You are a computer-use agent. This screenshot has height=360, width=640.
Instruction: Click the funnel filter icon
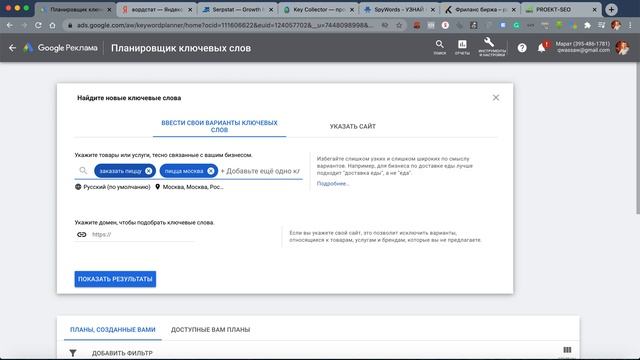(73, 353)
